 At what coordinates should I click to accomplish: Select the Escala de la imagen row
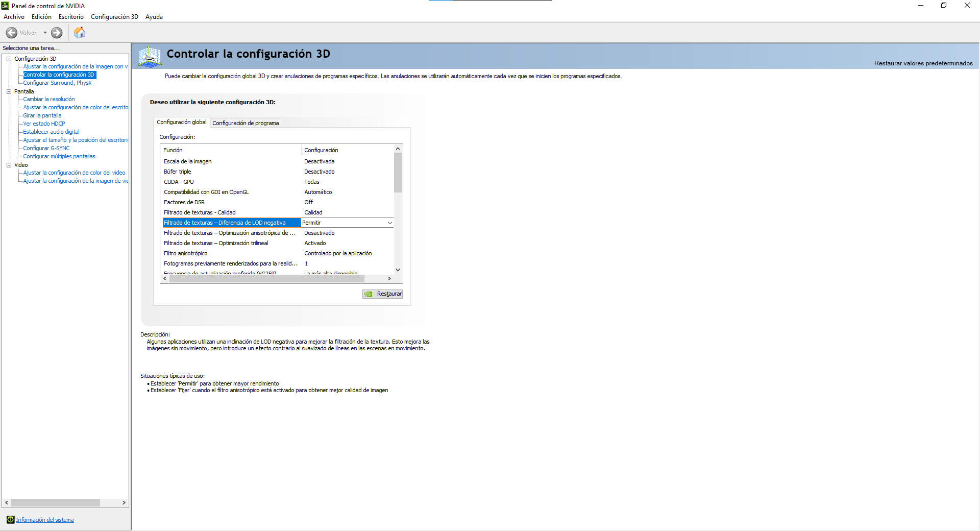[x=278, y=161]
